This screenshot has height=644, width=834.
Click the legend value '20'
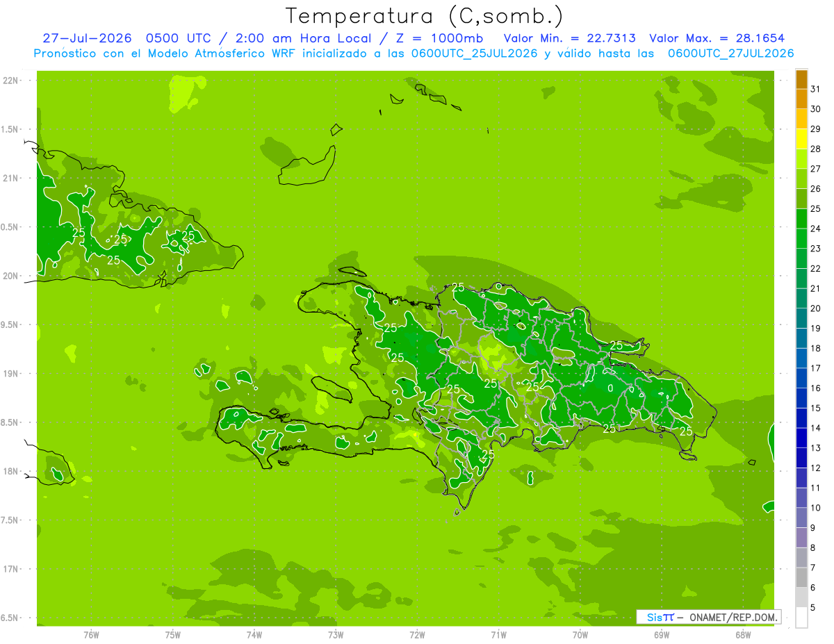(816, 308)
